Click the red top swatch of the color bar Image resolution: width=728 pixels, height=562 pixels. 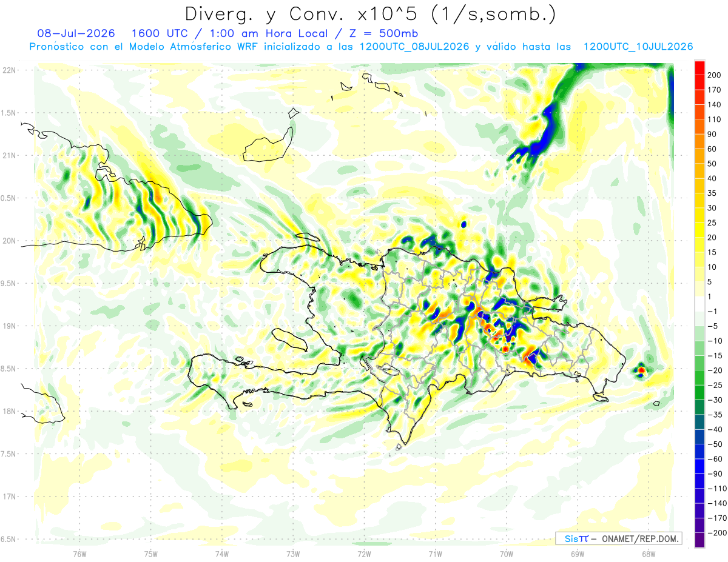700,68
